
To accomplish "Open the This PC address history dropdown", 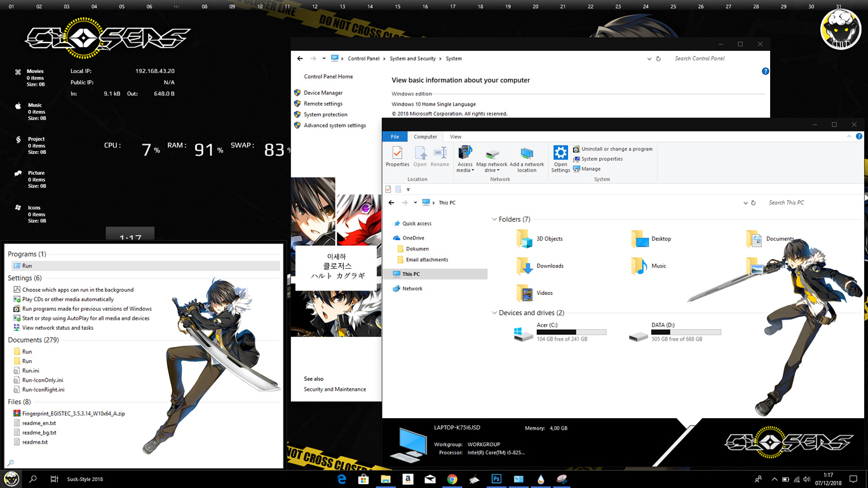I will point(746,203).
